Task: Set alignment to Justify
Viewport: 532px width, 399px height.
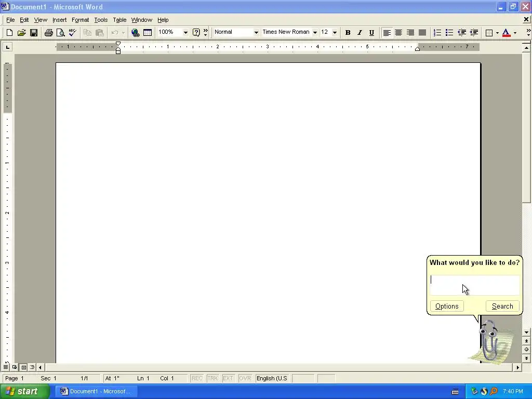Action: click(x=422, y=33)
